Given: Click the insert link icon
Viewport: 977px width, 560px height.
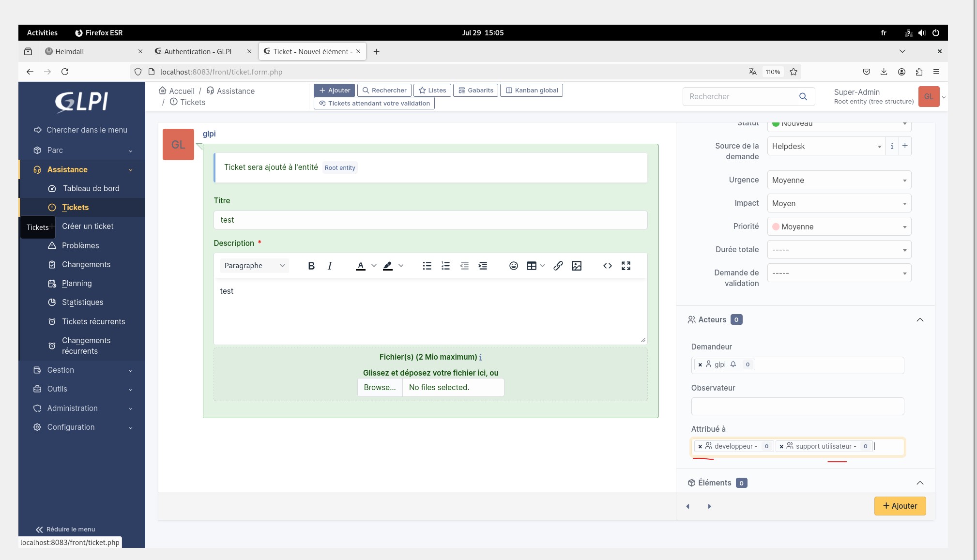Looking at the screenshot, I should click(x=558, y=266).
